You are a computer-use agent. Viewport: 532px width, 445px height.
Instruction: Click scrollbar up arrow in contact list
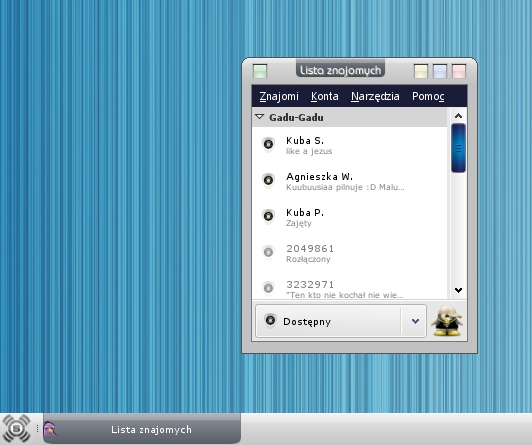tap(458, 116)
